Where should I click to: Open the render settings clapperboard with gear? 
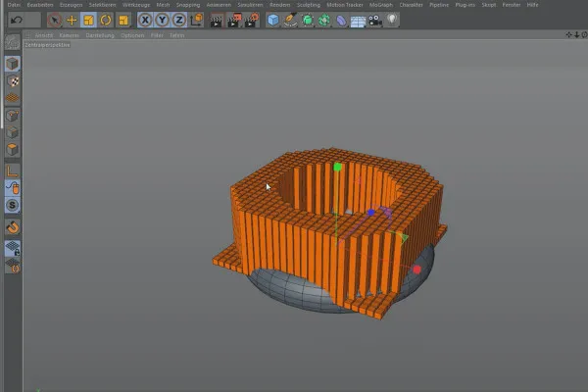coord(252,21)
